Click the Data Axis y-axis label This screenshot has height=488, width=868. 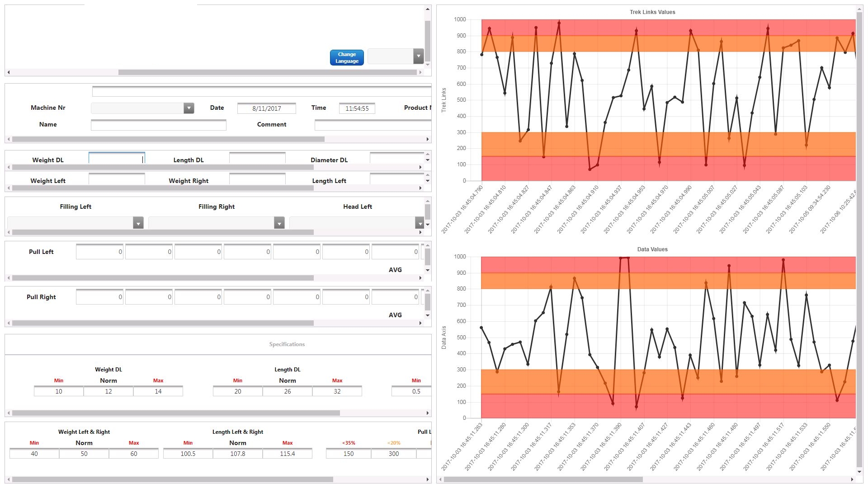click(444, 337)
